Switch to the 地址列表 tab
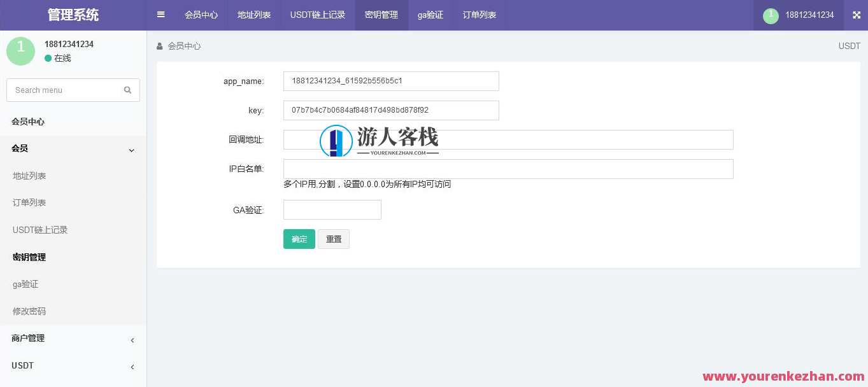Image resolution: width=868 pixels, height=387 pixels. click(253, 15)
